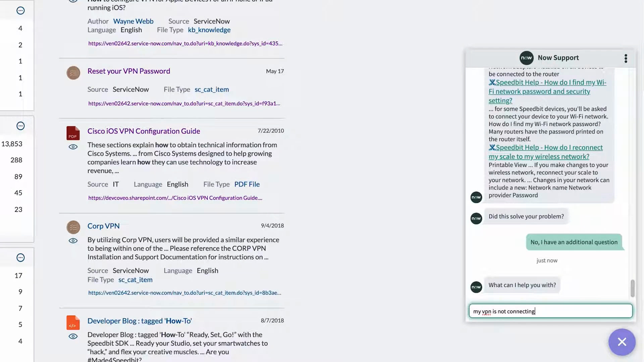This screenshot has width=644, height=362.
Task: Click the PDF icon of Cisco iOS guide
Action: pyautogui.click(x=73, y=133)
